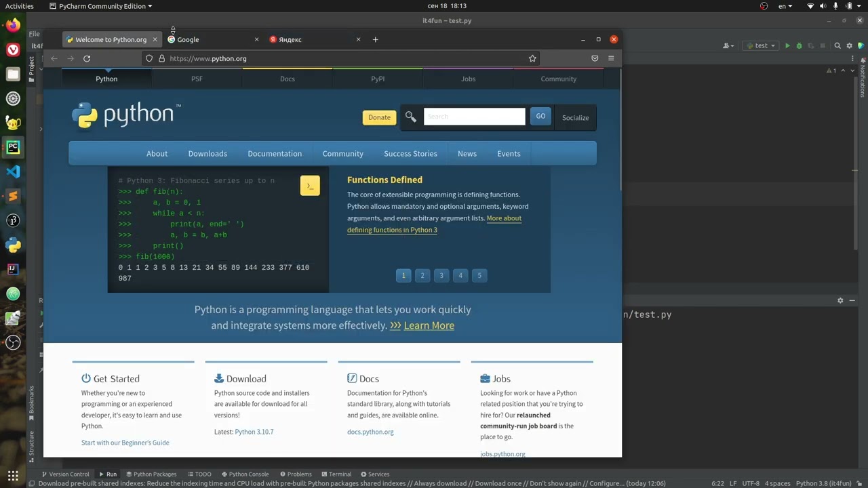868x488 pixels.
Task: Show Applications grid in the dock
Action: tap(13, 476)
